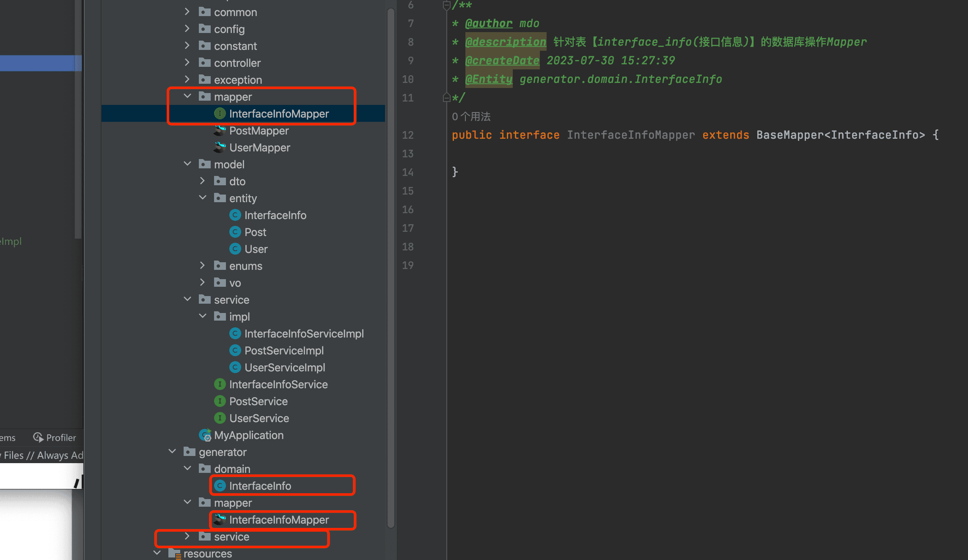The image size is (968, 560).
Task: Open the Profiler tool window tab
Action: [55, 437]
